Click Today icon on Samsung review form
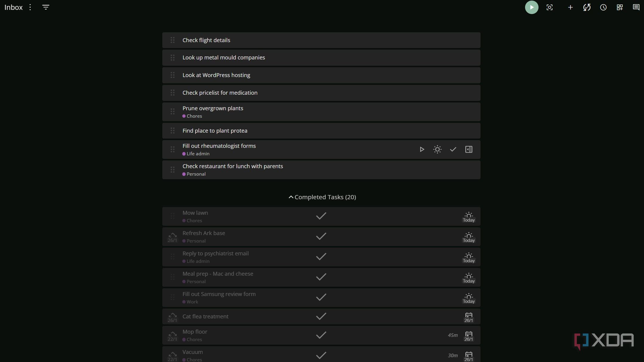 click(469, 298)
